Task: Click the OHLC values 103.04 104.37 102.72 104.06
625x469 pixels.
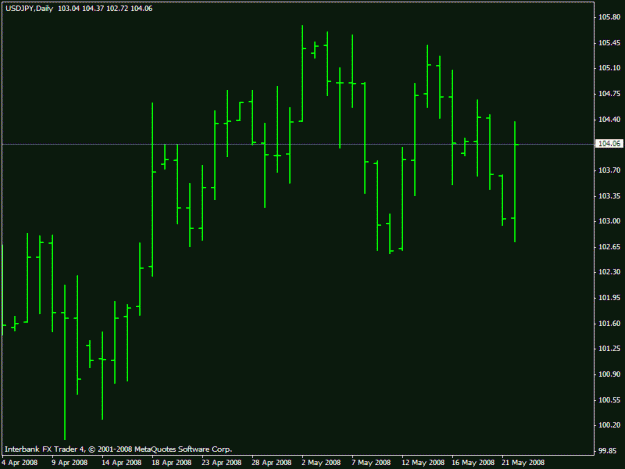Action: (105, 8)
